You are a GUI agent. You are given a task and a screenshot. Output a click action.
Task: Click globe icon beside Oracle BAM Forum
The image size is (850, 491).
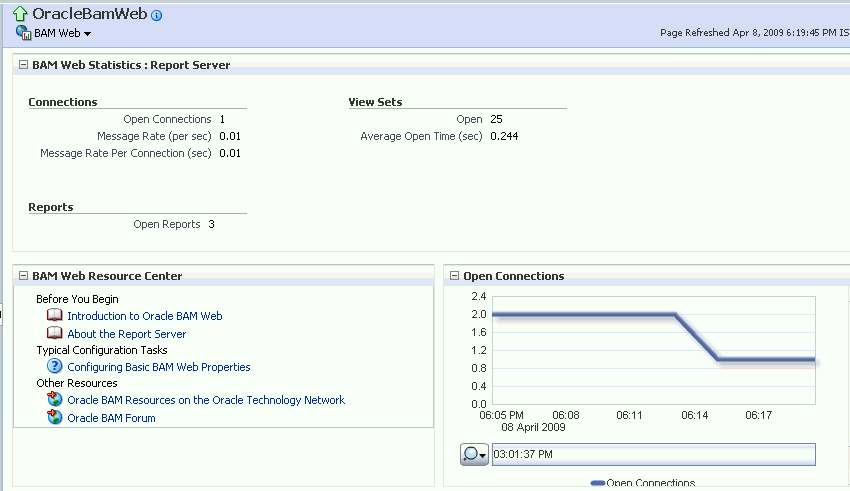[x=55, y=417]
